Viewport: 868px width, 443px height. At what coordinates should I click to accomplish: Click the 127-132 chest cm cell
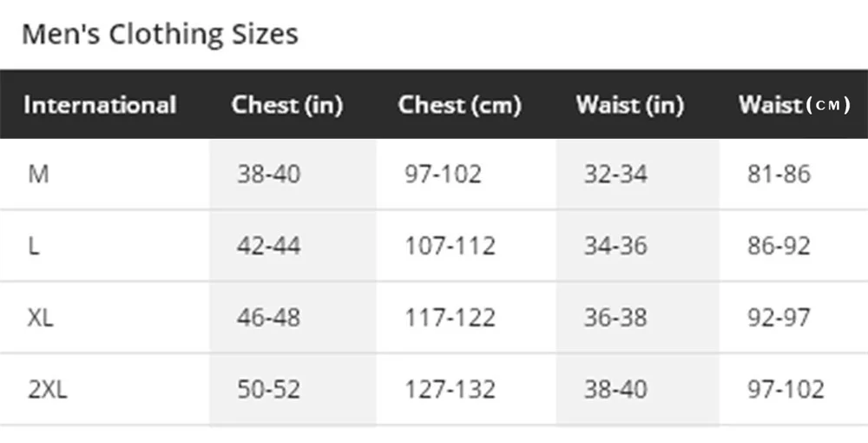tap(450, 389)
